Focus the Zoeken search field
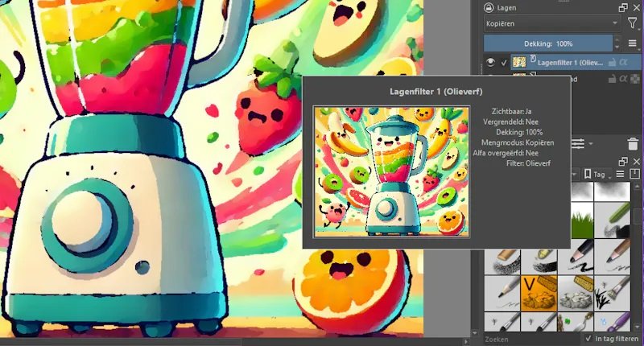Screen dimensions: 644x346 pyautogui.click(x=532, y=339)
